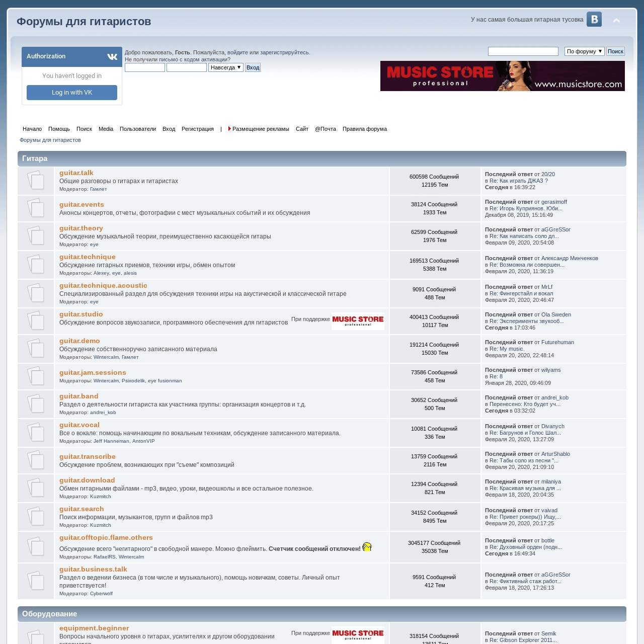Open the equipment.beginner forum link
The width and height of the screenshot is (644, 644).
(x=94, y=628)
